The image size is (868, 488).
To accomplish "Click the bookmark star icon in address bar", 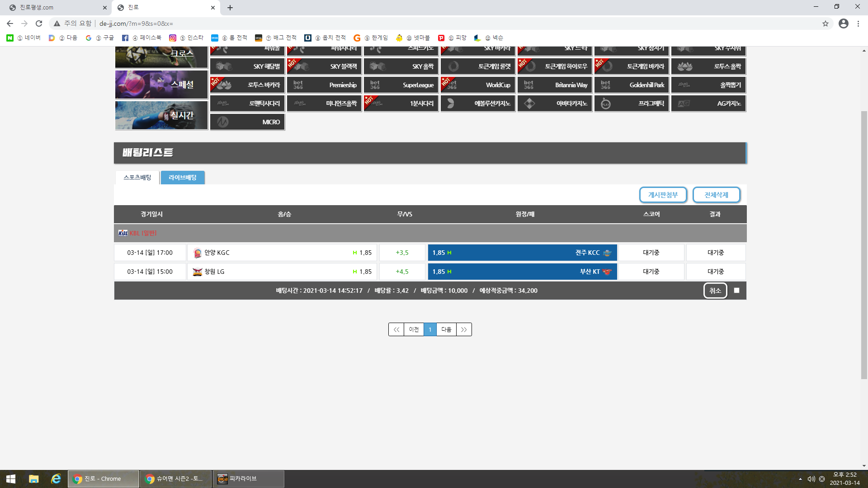I will [826, 23].
